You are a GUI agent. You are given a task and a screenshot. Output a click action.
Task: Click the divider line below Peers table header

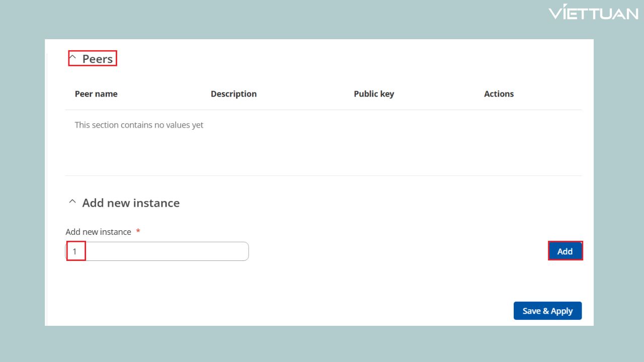pyautogui.click(x=323, y=110)
